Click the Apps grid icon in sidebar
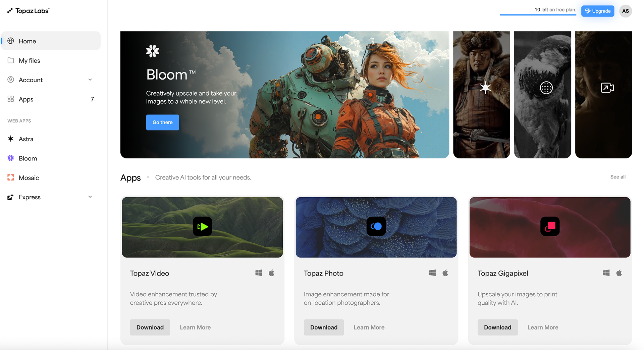The height and width of the screenshot is (350, 644). (11, 99)
